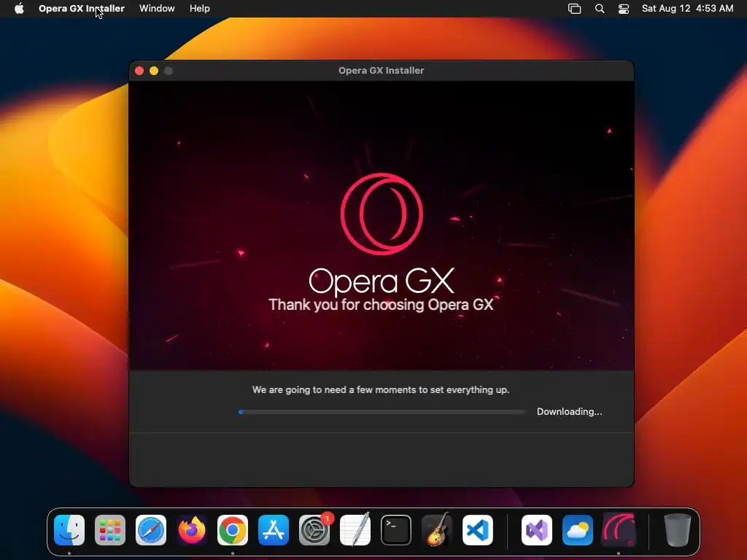The width and height of the screenshot is (747, 560).
Task: Open the Trash from the Dock
Action: coord(678,530)
